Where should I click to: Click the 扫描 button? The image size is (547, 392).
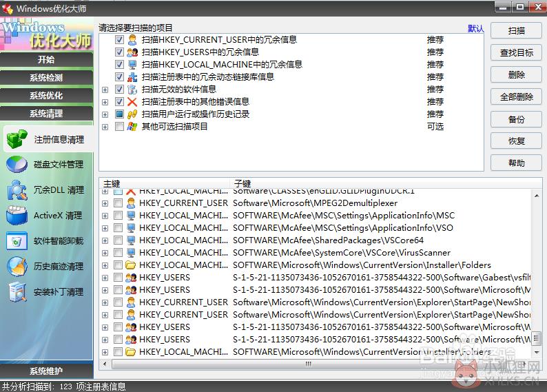pos(516,31)
